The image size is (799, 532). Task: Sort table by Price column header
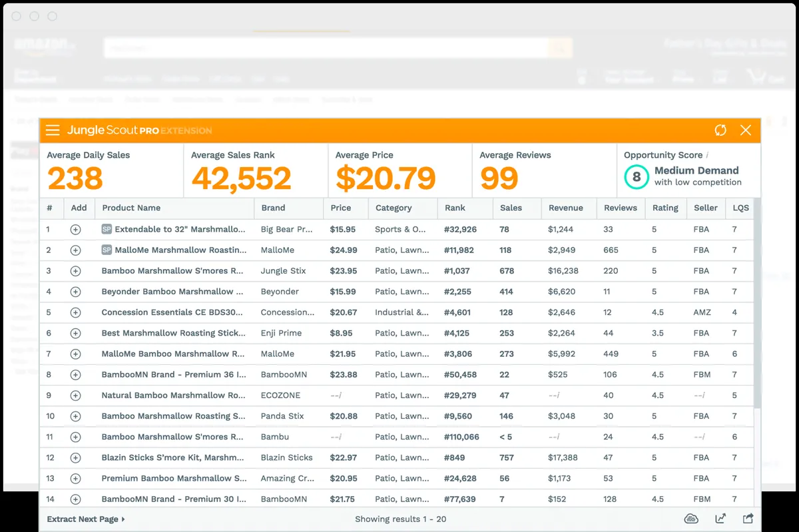coord(341,208)
